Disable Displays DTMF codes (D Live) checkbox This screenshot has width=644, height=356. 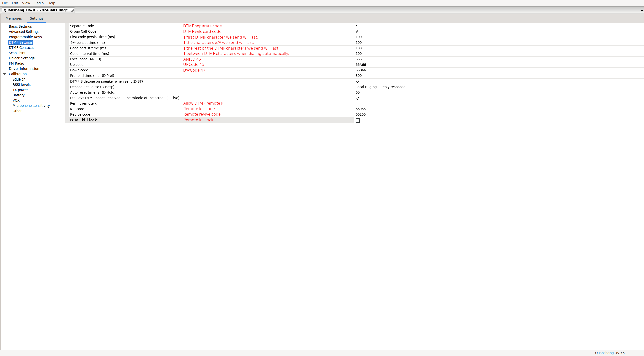point(358,98)
